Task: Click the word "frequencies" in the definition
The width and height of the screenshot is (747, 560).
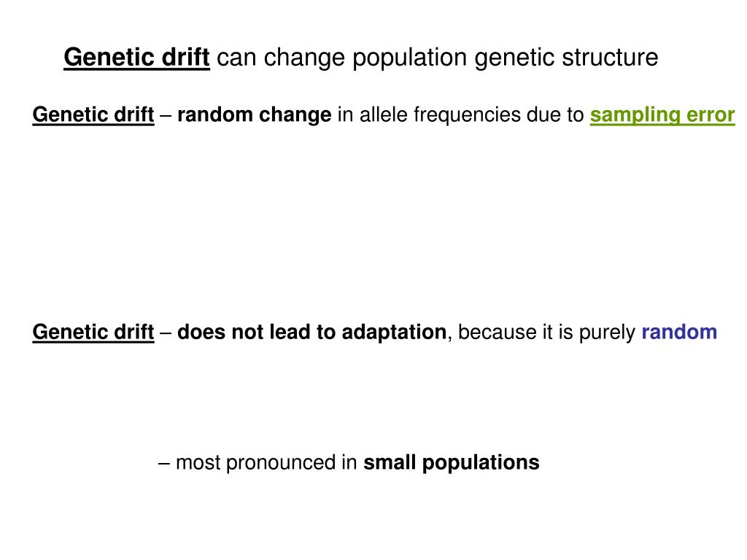Action: pyautogui.click(x=467, y=116)
